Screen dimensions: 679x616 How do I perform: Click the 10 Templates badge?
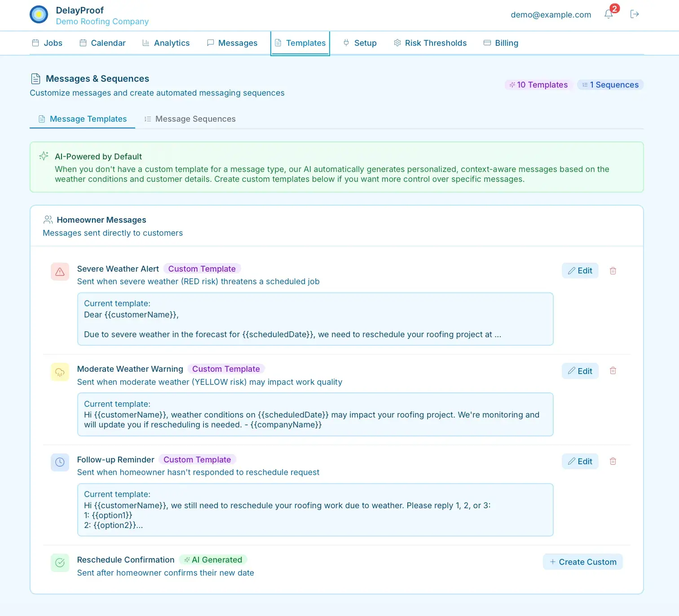538,85
